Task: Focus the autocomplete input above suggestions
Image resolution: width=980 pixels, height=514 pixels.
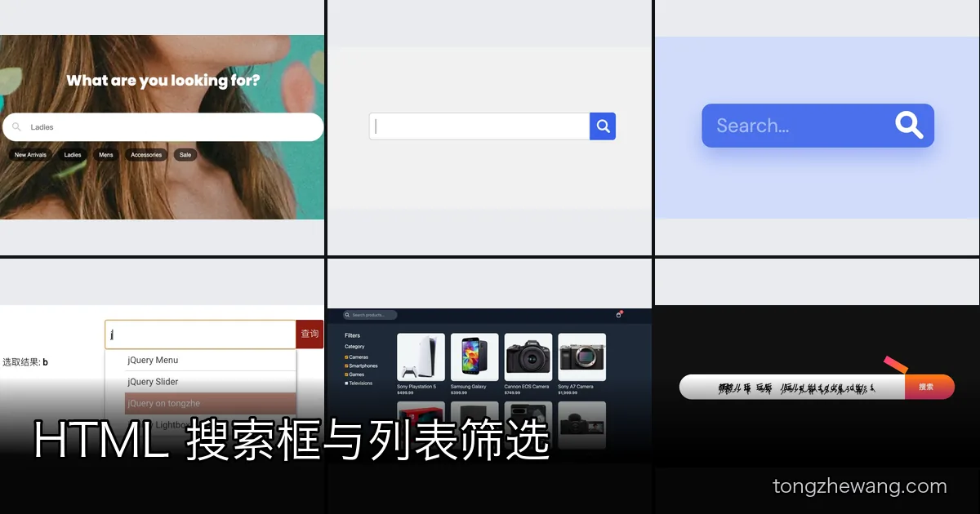Action: tap(200, 335)
